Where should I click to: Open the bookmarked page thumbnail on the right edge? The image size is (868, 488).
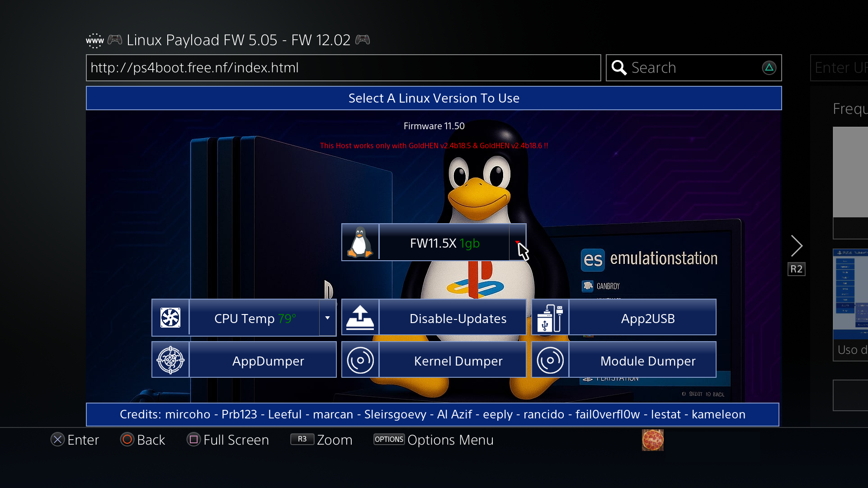(850, 294)
